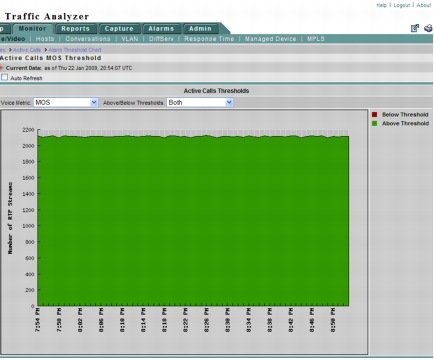The width and height of the screenshot is (434, 360).
Task: Click the red Current Data indicator icon
Action: [1, 68]
